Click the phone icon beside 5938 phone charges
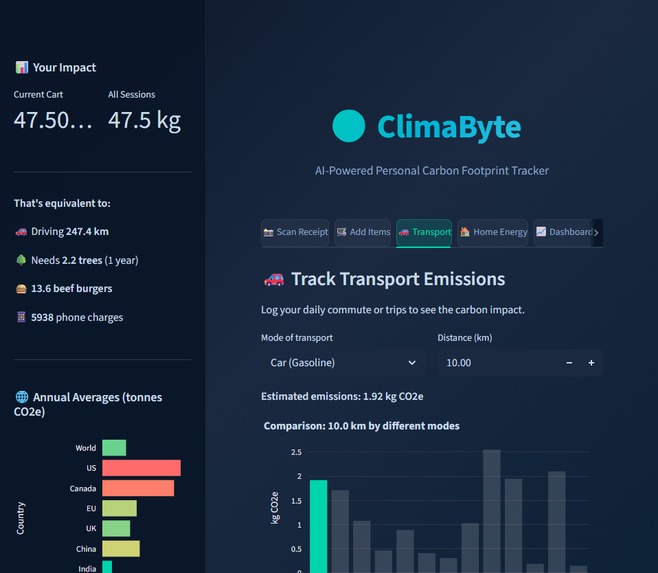Image resolution: width=658 pixels, height=573 pixels. click(21, 317)
